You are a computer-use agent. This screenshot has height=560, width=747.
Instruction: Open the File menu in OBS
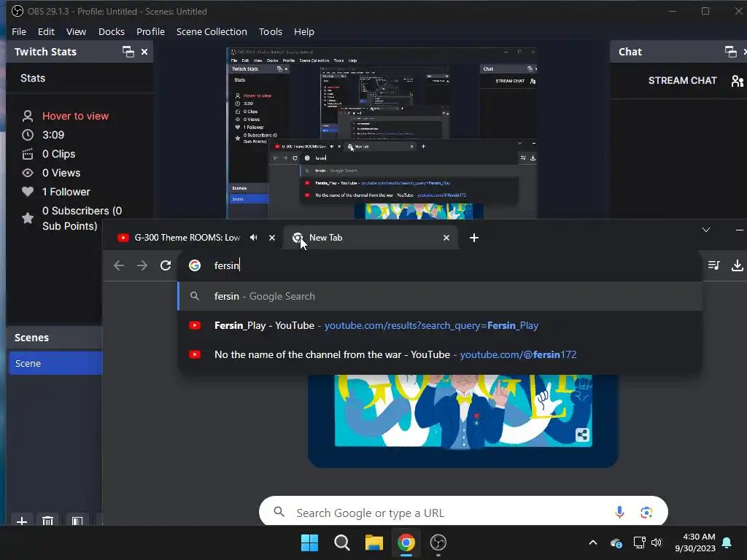click(x=18, y=32)
